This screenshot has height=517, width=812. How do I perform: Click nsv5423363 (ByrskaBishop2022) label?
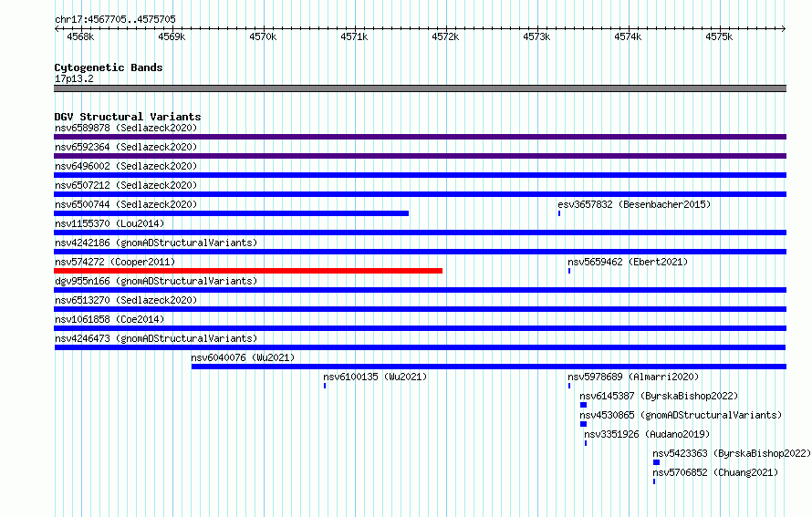pos(732,453)
